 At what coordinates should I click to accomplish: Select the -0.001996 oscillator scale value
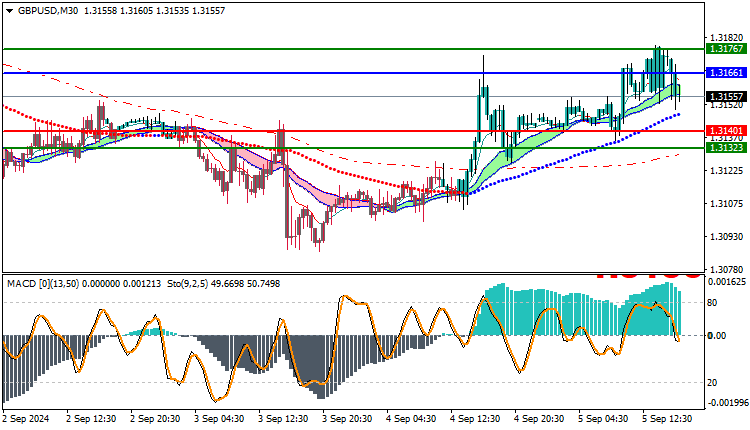click(728, 403)
